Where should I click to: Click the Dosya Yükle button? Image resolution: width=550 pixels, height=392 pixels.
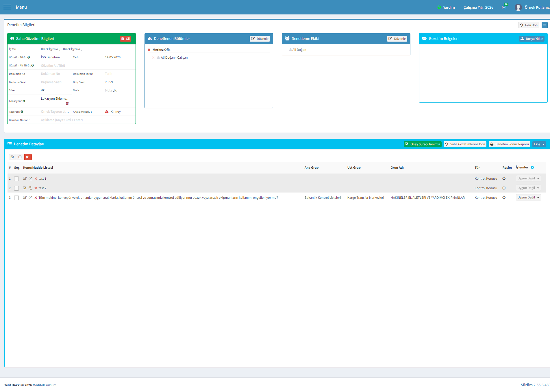pos(532,39)
